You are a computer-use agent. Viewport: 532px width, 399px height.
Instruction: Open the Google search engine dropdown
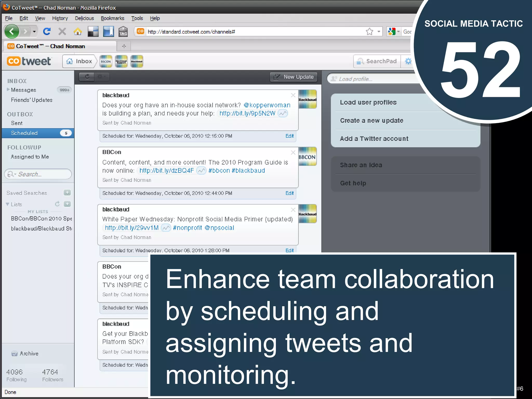coord(394,32)
